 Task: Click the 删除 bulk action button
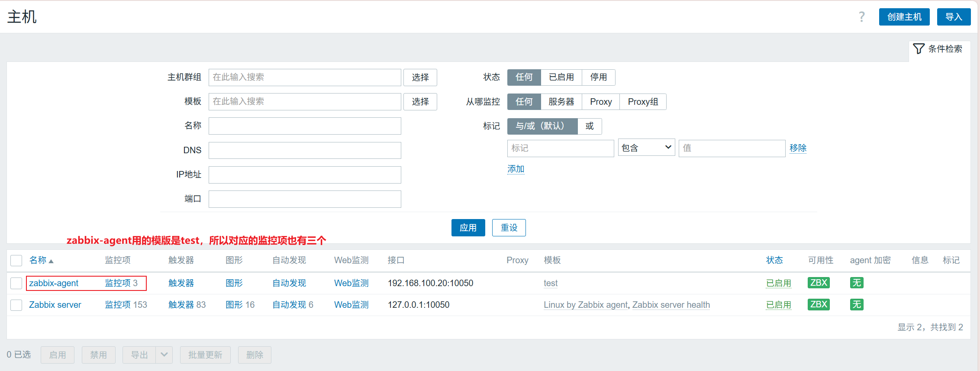pyautogui.click(x=255, y=355)
